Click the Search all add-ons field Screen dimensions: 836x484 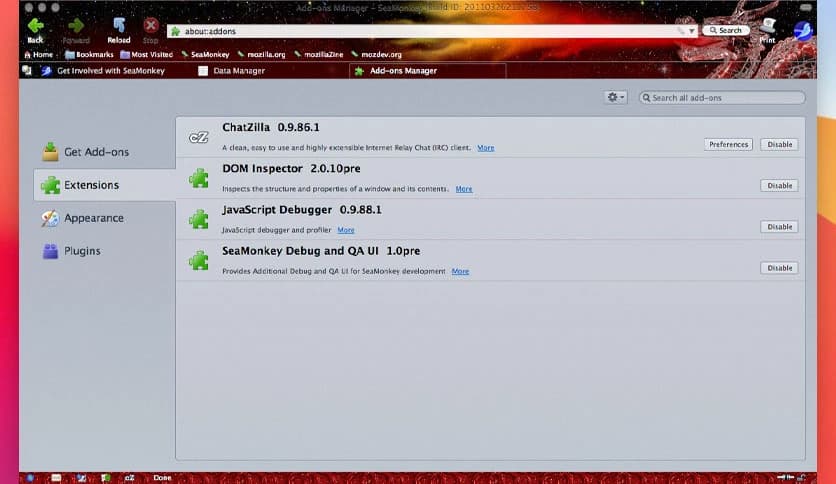(x=722, y=98)
